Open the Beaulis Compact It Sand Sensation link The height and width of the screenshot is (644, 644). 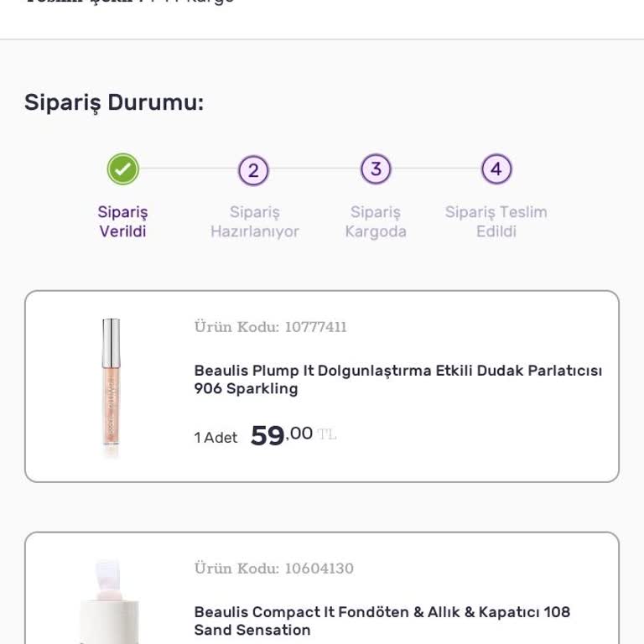coord(382,621)
